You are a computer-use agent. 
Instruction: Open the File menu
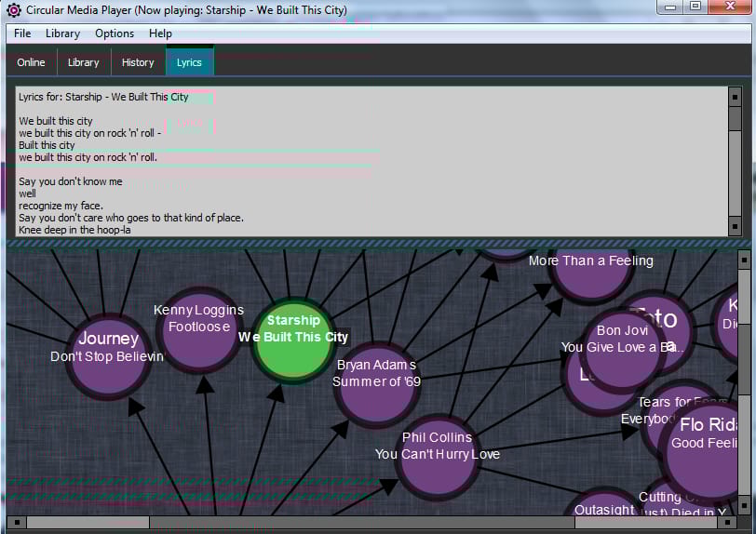22,33
